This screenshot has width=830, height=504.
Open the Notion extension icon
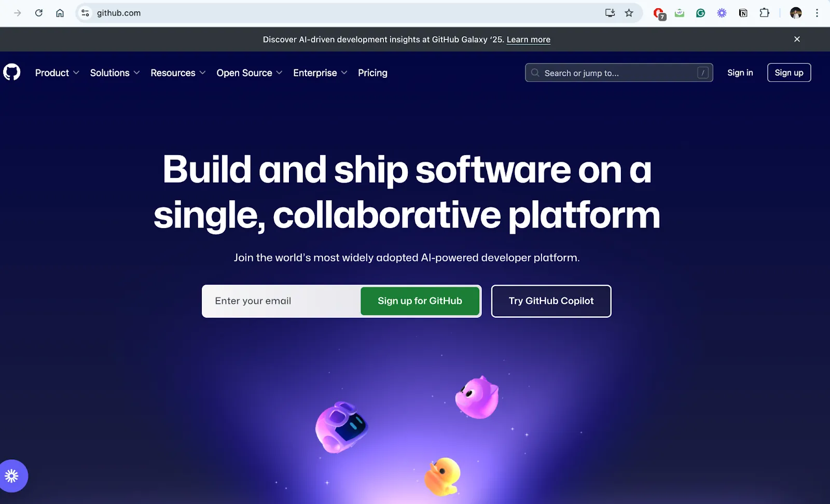tap(743, 13)
